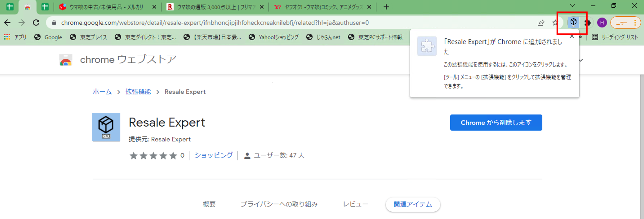Select the 関連アイテム tab
This screenshot has height=219, width=644.
[413, 205]
